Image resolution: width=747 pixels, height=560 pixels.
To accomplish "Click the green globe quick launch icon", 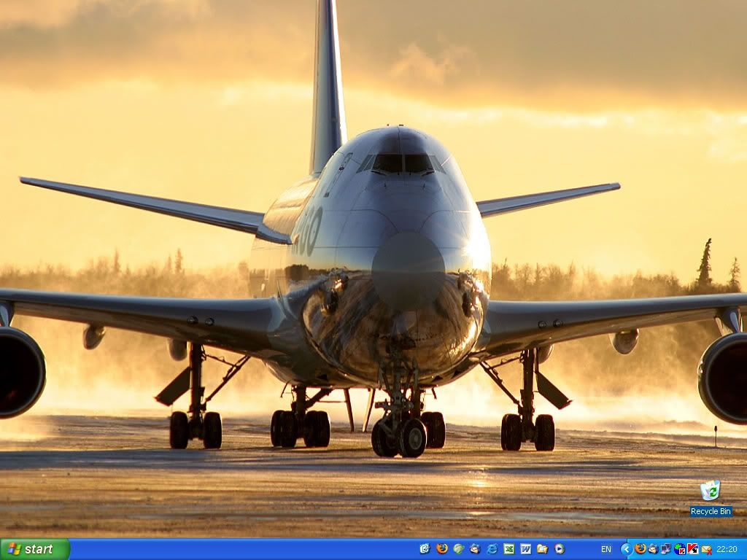I will click(x=459, y=549).
